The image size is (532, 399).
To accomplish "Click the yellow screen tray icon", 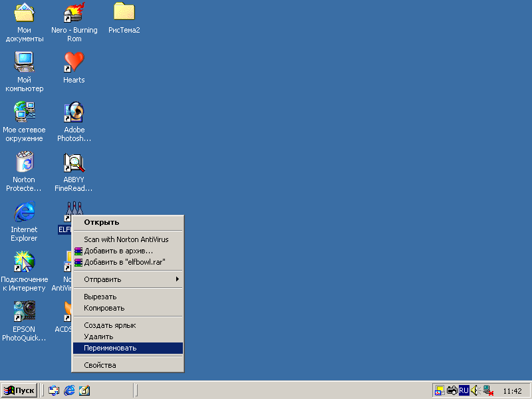I will coord(440,391).
